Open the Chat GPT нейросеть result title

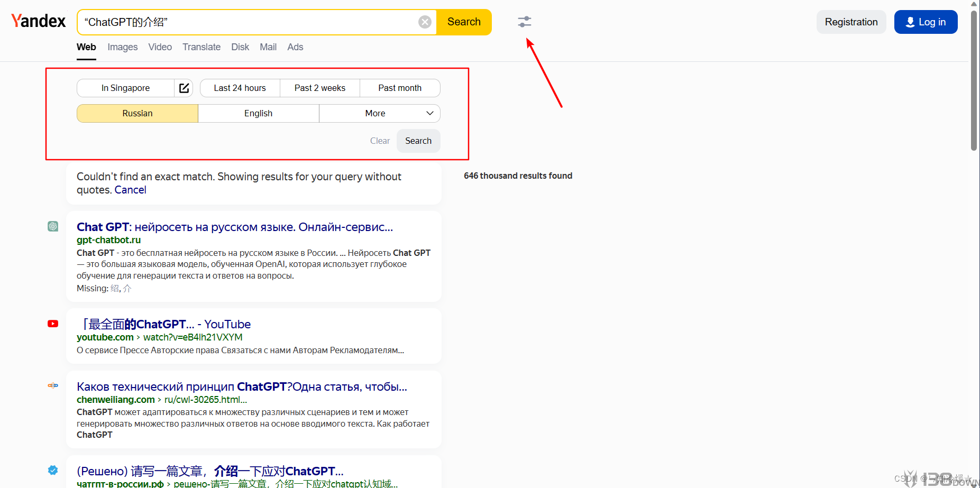pyautogui.click(x=235, y=227)
